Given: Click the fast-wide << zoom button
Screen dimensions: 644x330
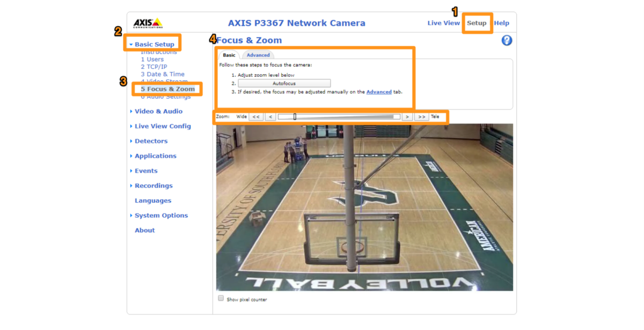Looking at the screenshot, I should (x=257, y=116).
